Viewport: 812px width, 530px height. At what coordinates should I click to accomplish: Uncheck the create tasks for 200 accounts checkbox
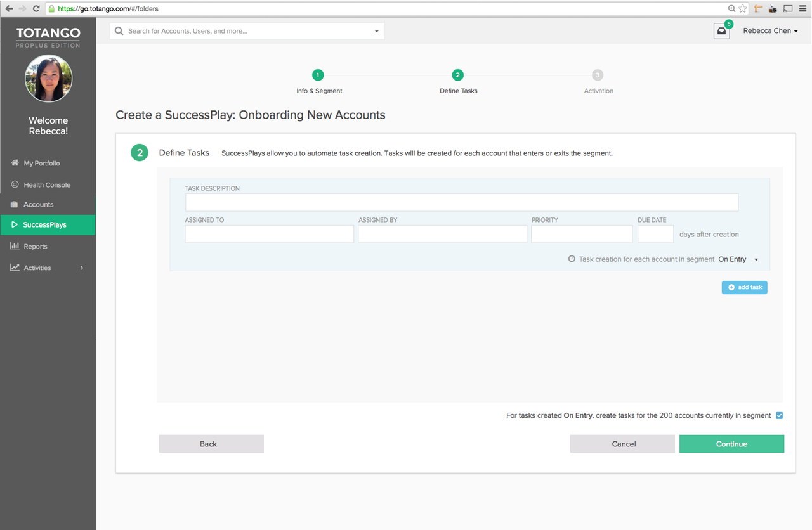coord(780,416)
